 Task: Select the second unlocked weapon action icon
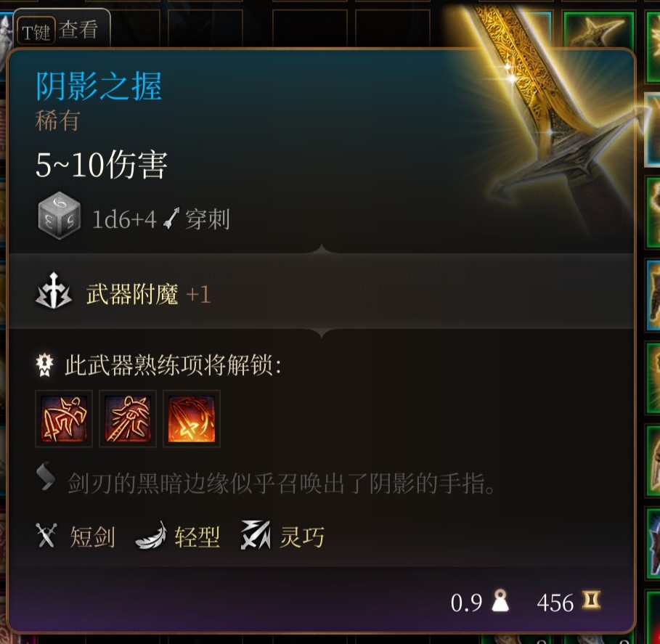point(128,418)
